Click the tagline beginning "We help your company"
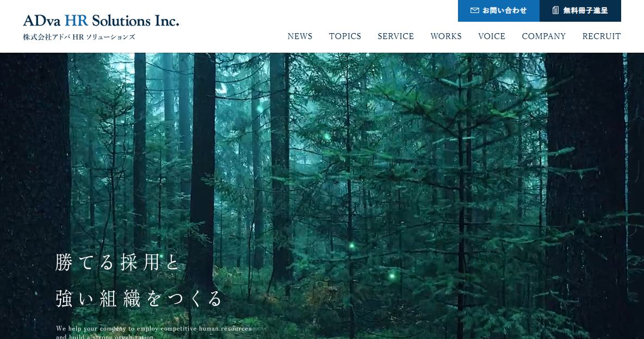 (x=153, y=328)
